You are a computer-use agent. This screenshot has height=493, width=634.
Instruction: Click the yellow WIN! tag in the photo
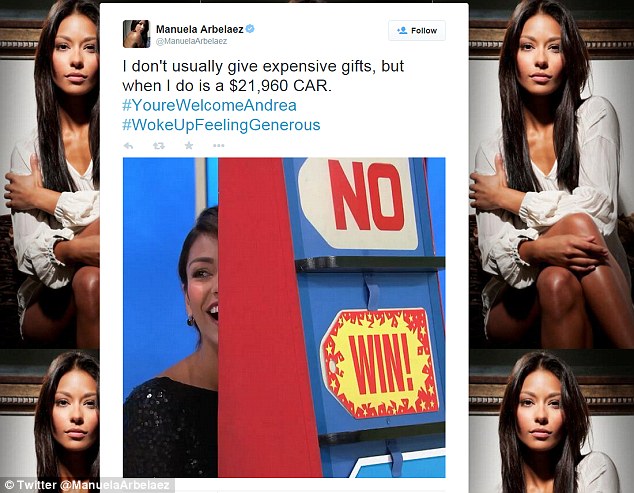380,363
